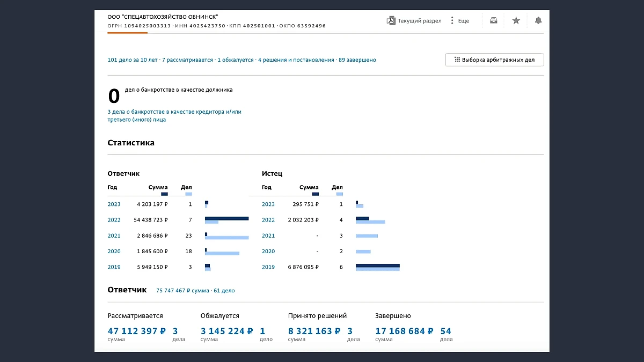
Task: Open the '89 завершено' cases link
Action: click(357, 60)
